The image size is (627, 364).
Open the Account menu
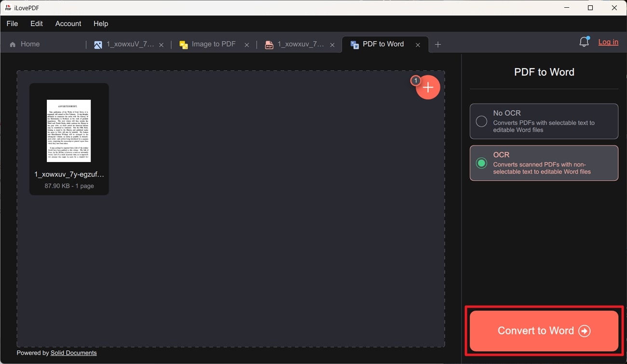pyautogui.click(x=68, y=24)
